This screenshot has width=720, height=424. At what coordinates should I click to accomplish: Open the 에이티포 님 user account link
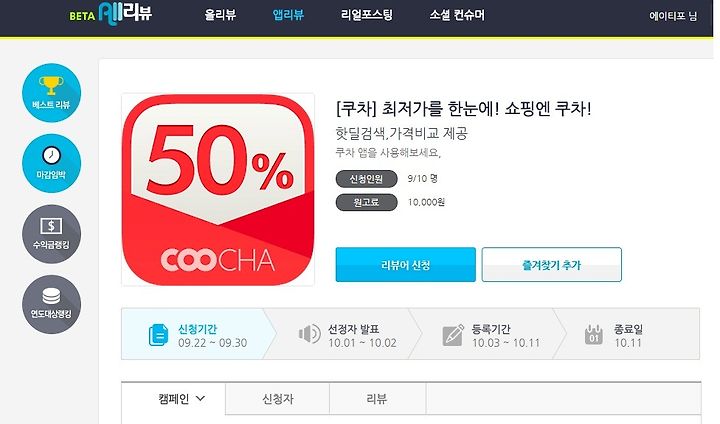[673, 16]
